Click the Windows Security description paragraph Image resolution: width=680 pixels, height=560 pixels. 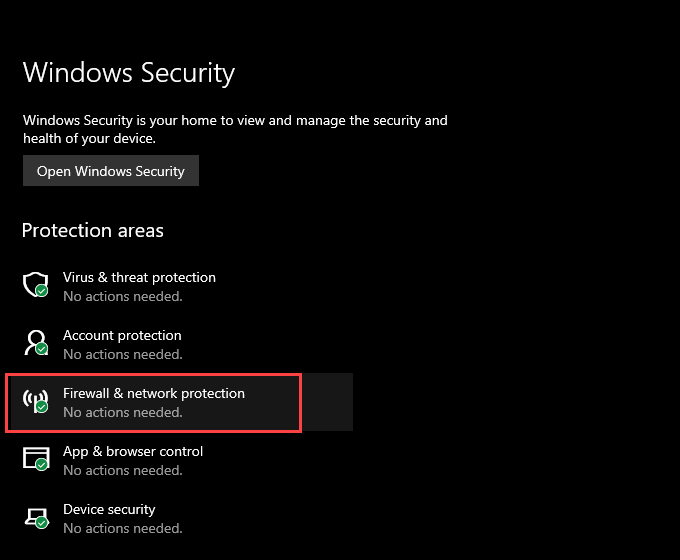click(235, 130)
